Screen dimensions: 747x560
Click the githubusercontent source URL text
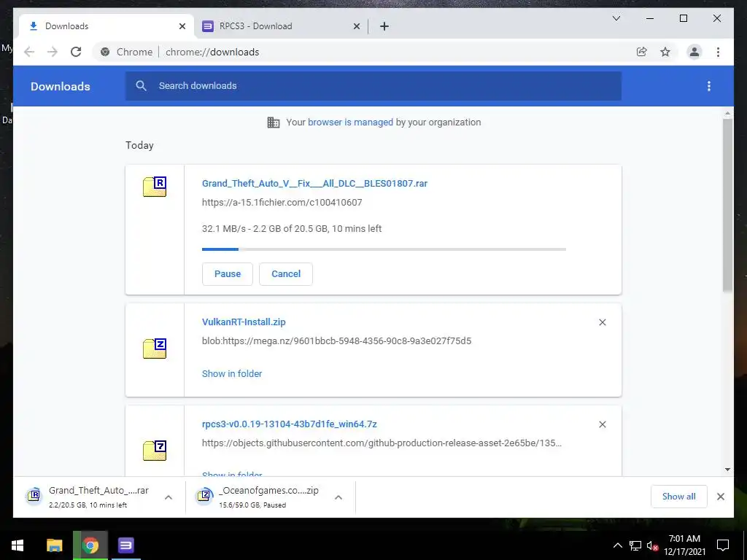pyautogui.click(x=382, y=443)
